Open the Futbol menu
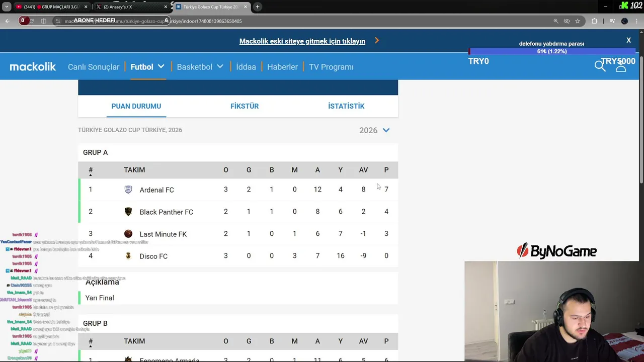Viewport: 644px width, 362px height. pos(142,67)
